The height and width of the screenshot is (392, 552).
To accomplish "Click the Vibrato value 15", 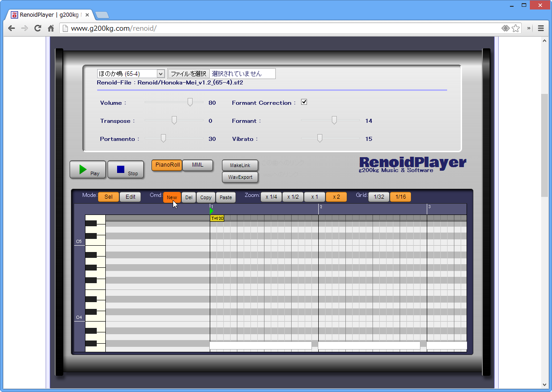I will (369, 139).
